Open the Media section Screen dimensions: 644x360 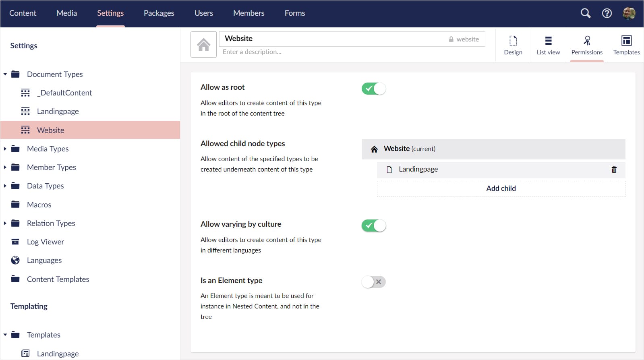66,13
